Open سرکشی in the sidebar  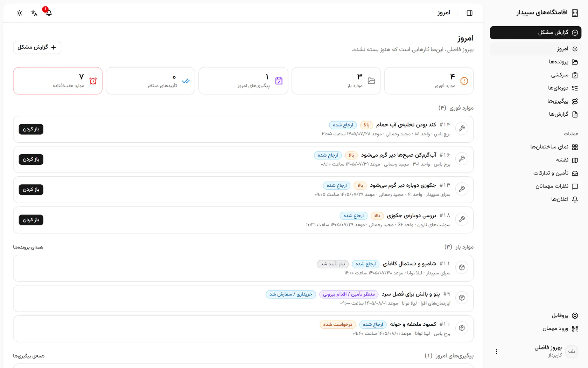[x=535, y=75]
